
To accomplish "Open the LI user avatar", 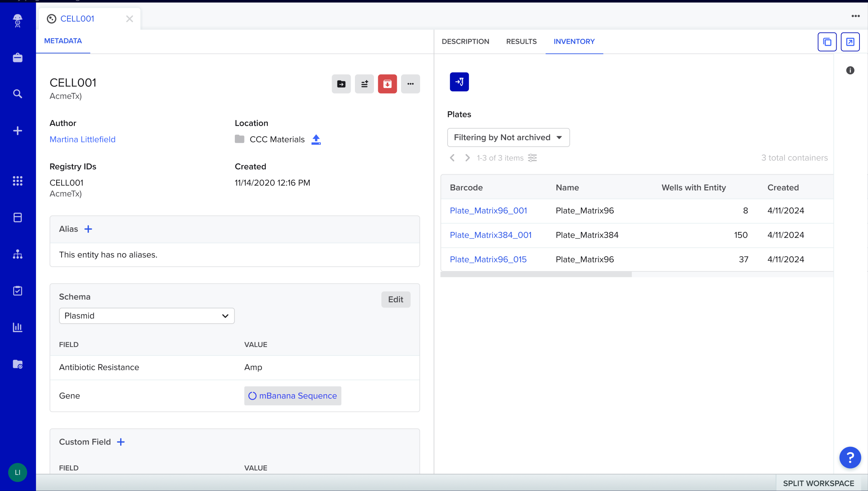I will click(17, 472).
